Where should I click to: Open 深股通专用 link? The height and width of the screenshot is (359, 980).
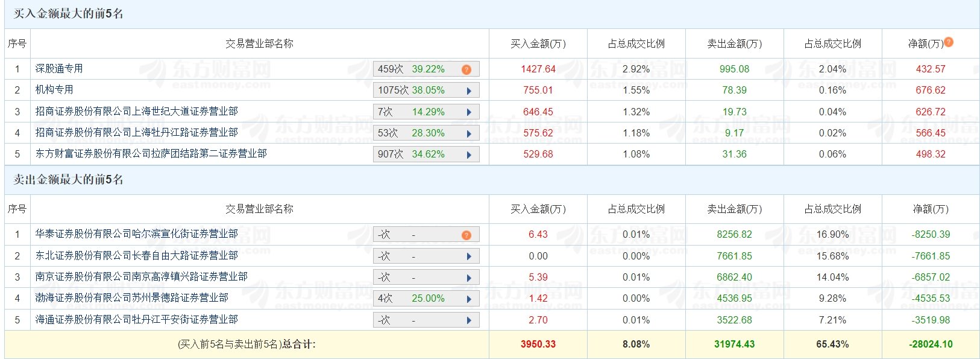59,69
